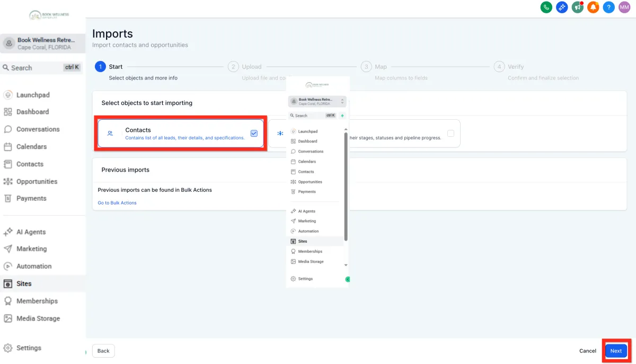The image size is (636, 364).
Task: Open Sites in the floating panel menu
Action: click(315, 241)
